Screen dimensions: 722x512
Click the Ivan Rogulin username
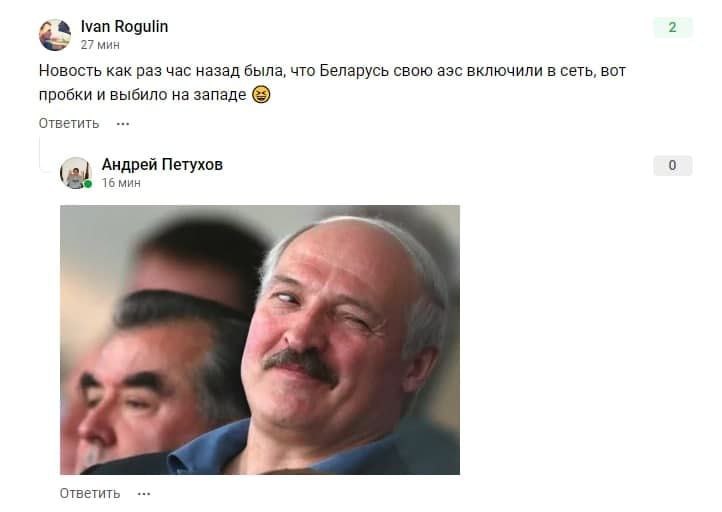point(124,27)
